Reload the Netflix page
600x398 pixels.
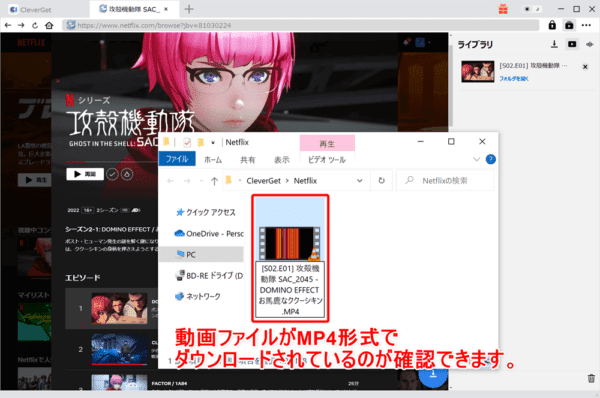(x=35, y=25)
